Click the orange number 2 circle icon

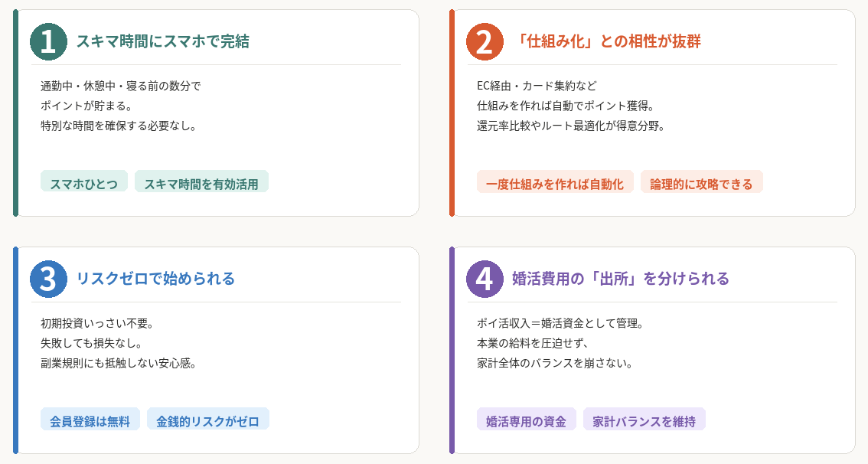(x=485, y=41)
